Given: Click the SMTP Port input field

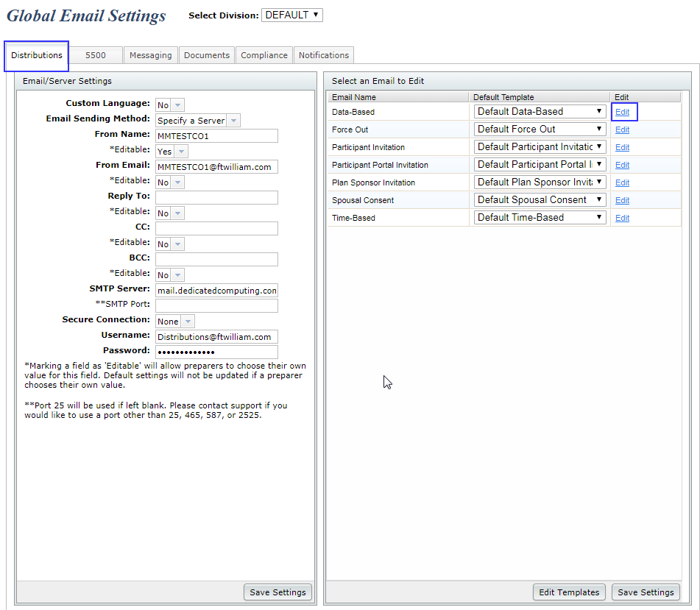Looking at the screenshot, I should [216, 305].
